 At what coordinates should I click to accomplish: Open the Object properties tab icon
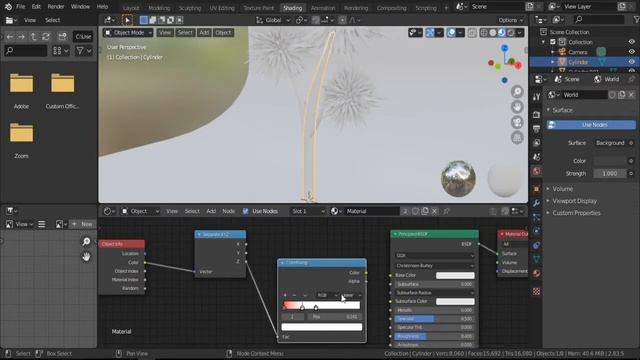click(536, 189)
